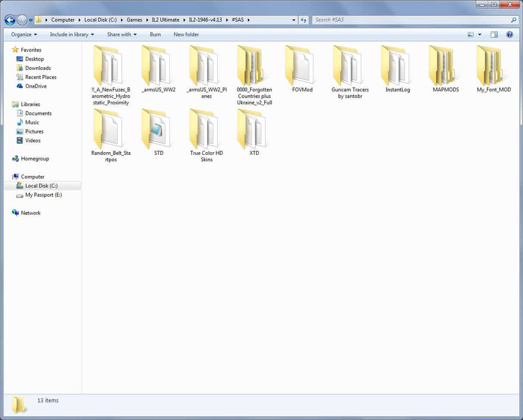Select the True Color HD Skins folder icon
Viewport: 523px width, 420px height.
pos(204,129)
